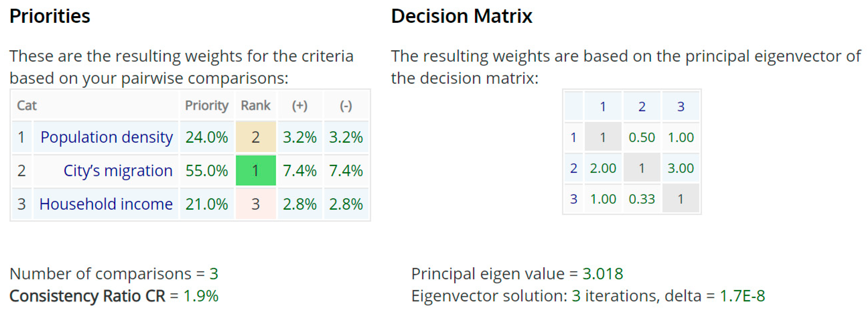Click the (-) column header

tap(346, 105)
